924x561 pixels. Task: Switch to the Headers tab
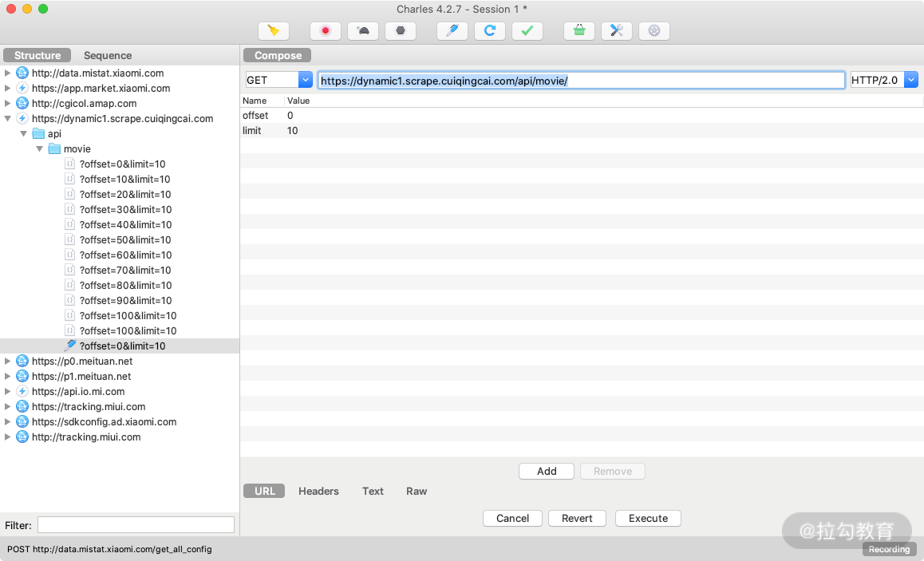318,491
